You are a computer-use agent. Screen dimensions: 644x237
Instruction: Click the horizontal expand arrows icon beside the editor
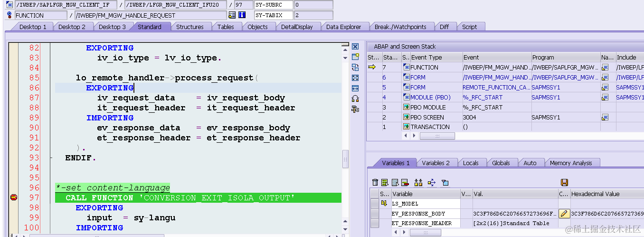click(355, 89)
